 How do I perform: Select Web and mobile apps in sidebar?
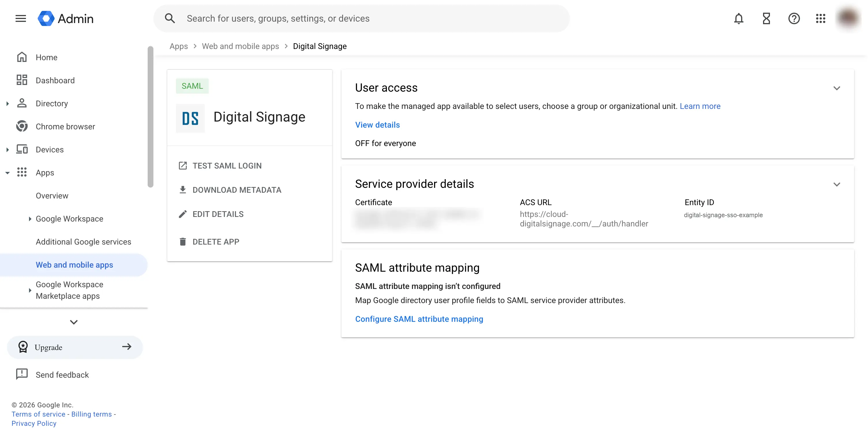click(74, 265)
